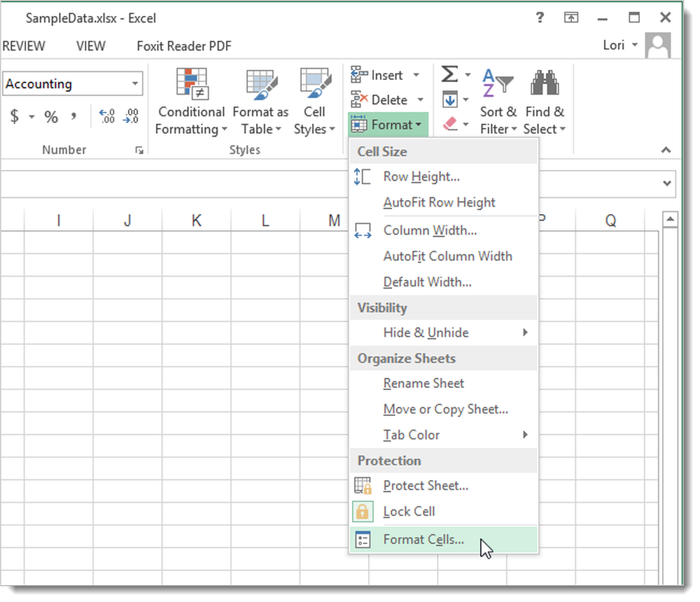The height and width of the screenshot is (602, 700).
Task: Increase decimal places
Action: click(x=107, y=117)
